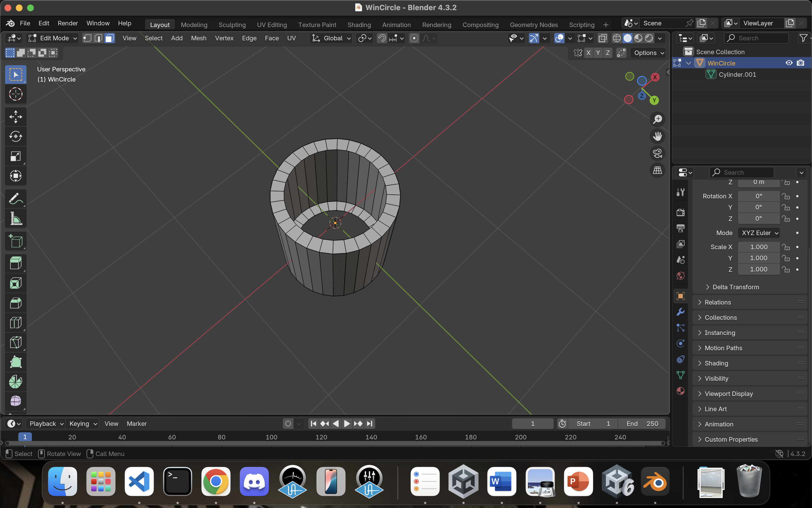Open the Physics properties tab
812x508 pixels.
[680, 344]
